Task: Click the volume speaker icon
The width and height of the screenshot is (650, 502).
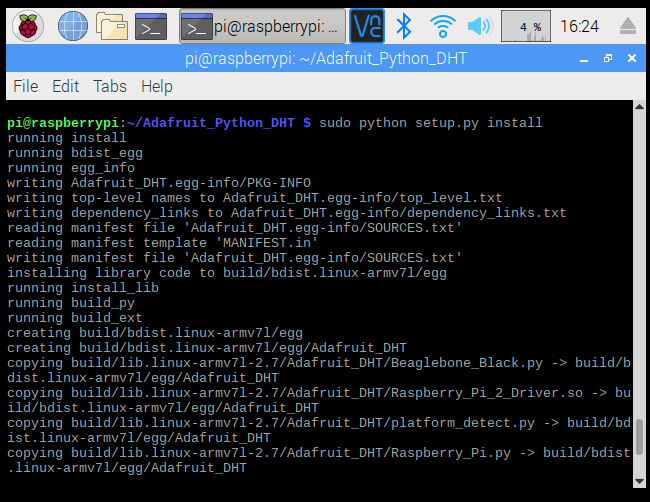Action: (480, 27)
